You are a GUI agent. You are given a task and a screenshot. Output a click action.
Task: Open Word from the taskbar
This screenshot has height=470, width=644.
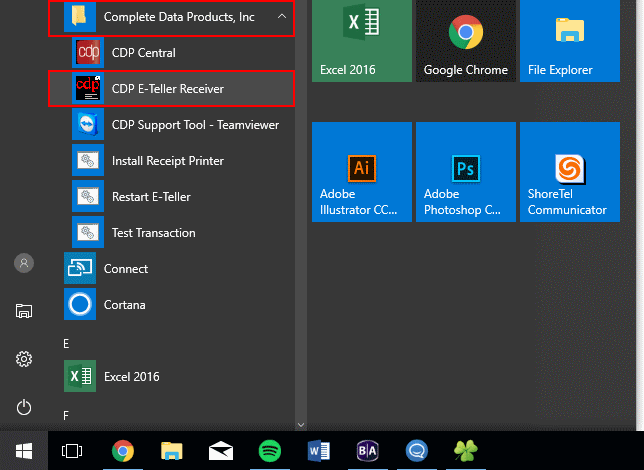pos(319,451)
